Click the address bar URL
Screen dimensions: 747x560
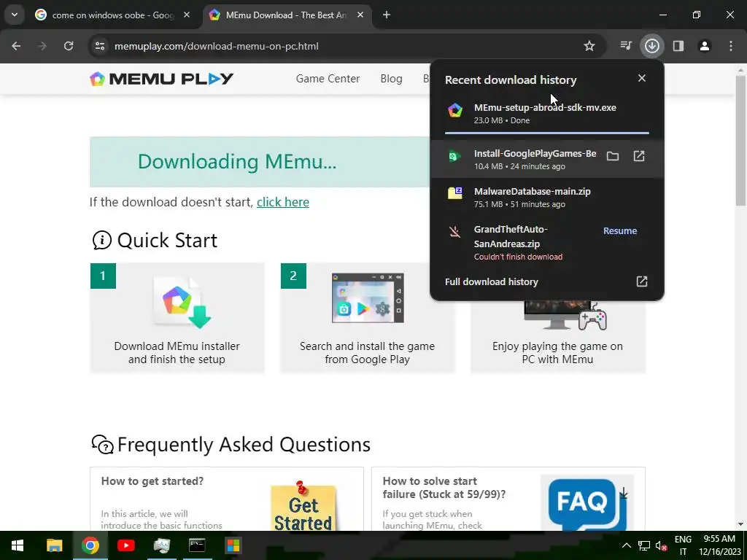click(x=216, y=46)
